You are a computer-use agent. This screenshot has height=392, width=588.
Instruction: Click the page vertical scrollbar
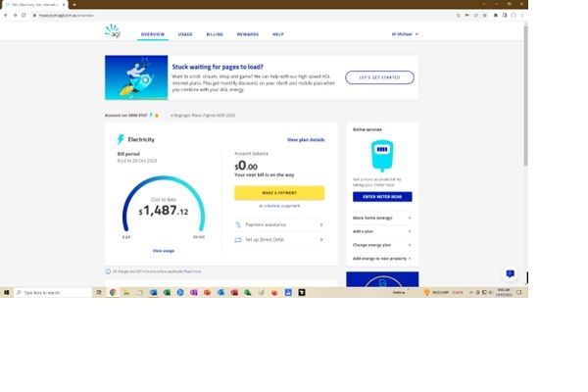pos(525,96)
